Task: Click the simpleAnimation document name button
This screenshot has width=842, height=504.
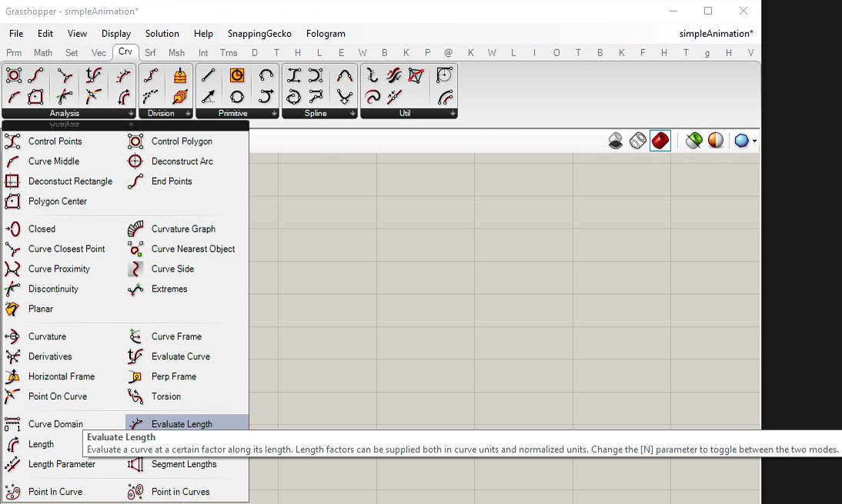Action: click(716, 33)
